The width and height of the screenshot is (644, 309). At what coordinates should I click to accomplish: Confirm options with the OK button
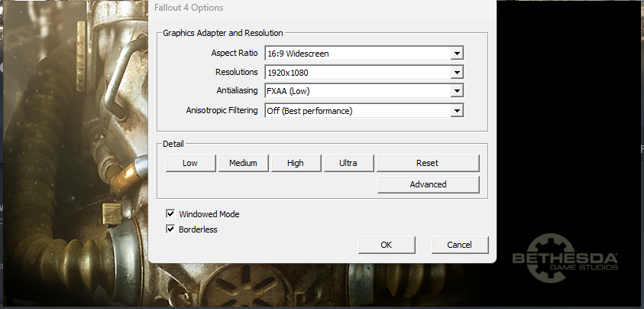(387, 245)
